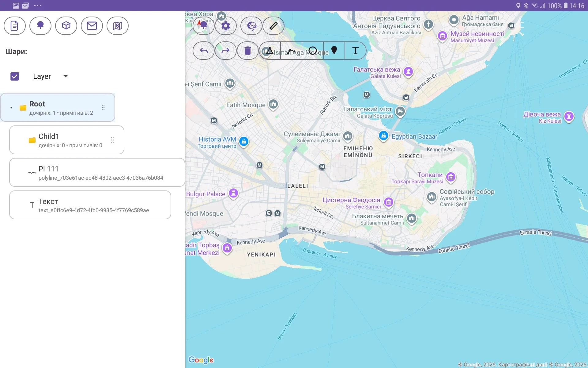The height and width of the screenshot is (368, 588).
Task: Click the LALELI district label
Action: click(298, 186)
